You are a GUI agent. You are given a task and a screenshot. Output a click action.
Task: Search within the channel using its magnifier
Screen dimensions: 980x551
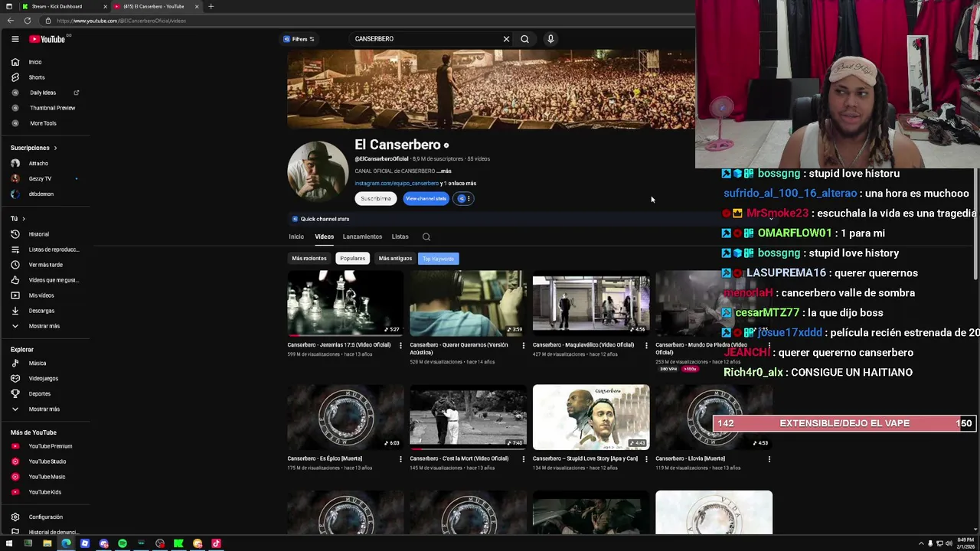click(x=426, y=237)
